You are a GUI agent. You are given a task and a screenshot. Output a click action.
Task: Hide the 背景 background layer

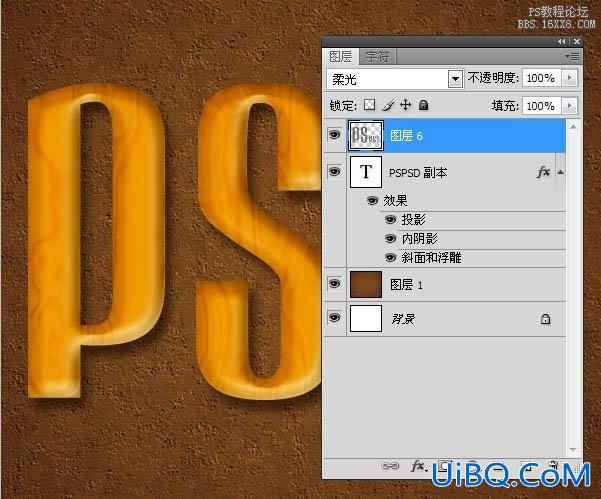coord(335,318)
